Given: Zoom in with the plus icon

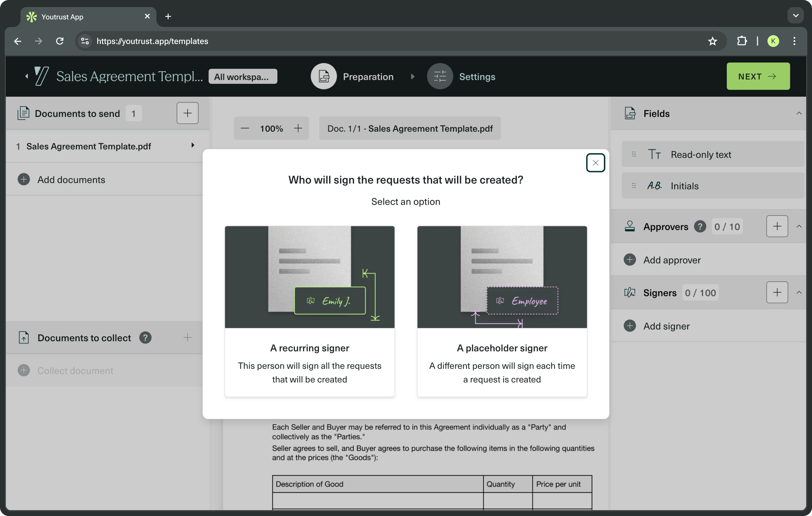Looking at the screenshot, I should pyautogui.click(x=298, y=128).
